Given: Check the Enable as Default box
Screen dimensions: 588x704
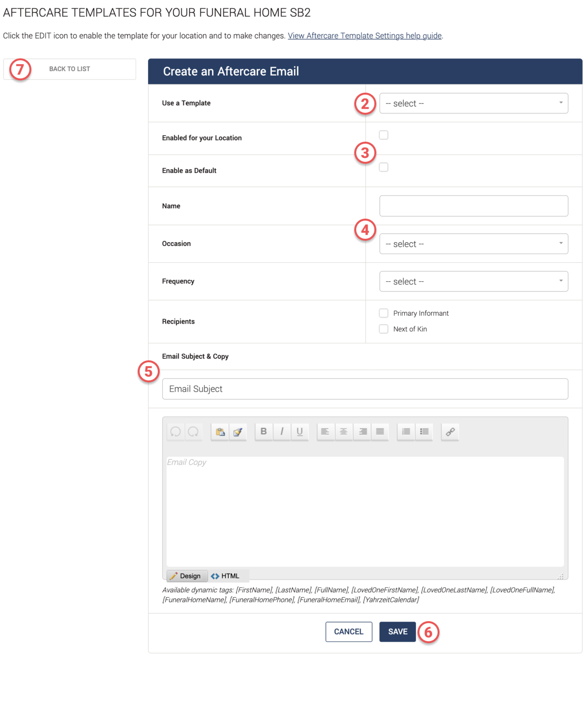Looking at the screenshot, I should click(x=384, y=167).
